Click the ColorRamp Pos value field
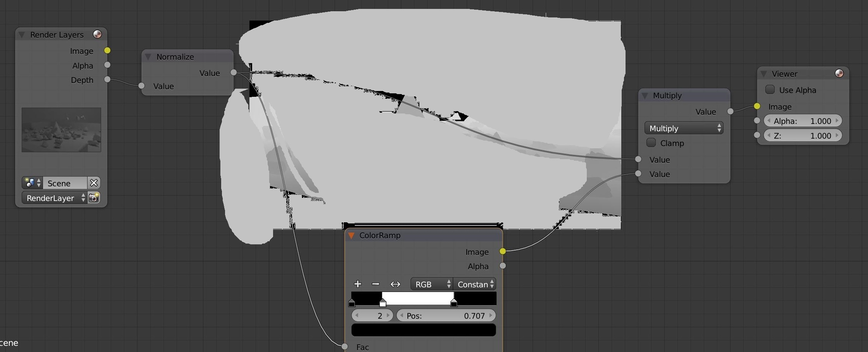This screenshot has height=352, width=868. tap(446, 316)
